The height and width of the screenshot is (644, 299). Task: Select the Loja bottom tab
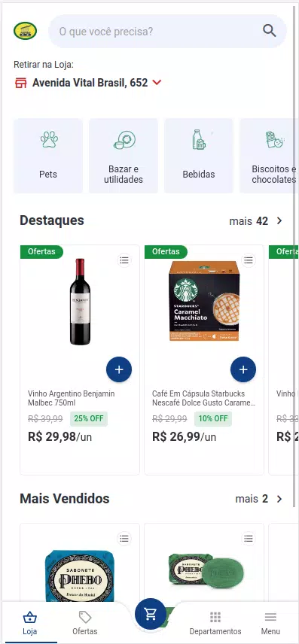pyautogui.click(x=29, y=623)
